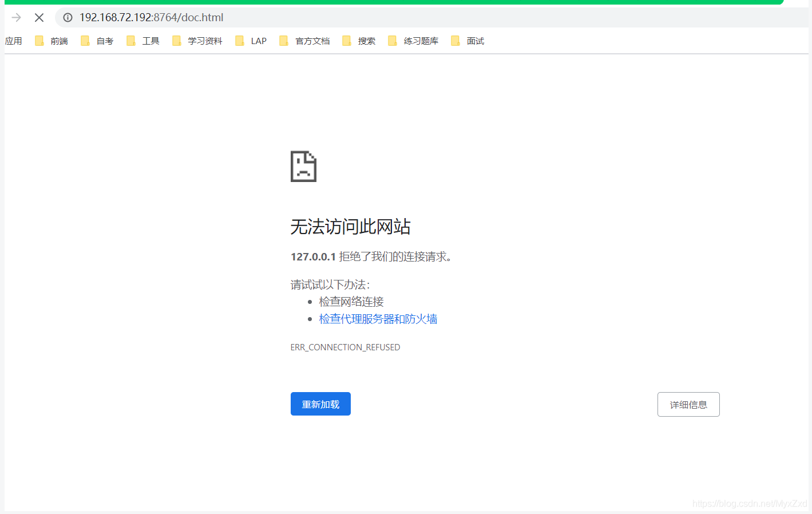The height and width of the screenshot is (514, 812).
Task: Expand the 搜索 bookmark folder
Action: (359, 41)
